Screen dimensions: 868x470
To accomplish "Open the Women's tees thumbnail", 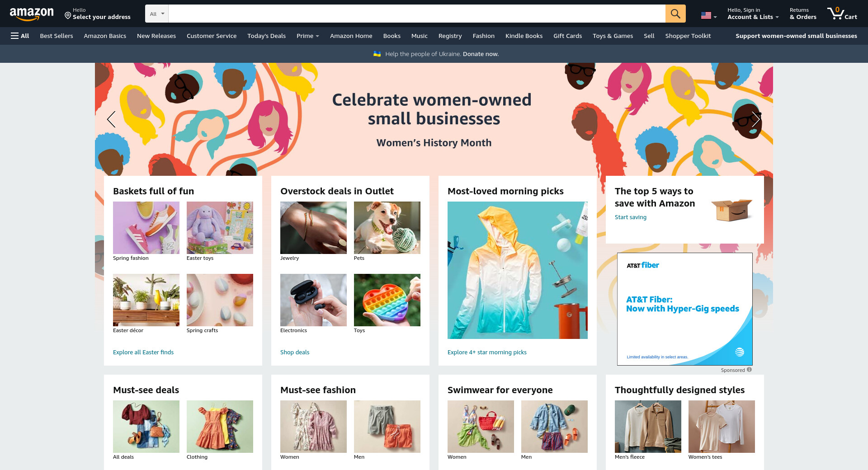I will point(722,427).
